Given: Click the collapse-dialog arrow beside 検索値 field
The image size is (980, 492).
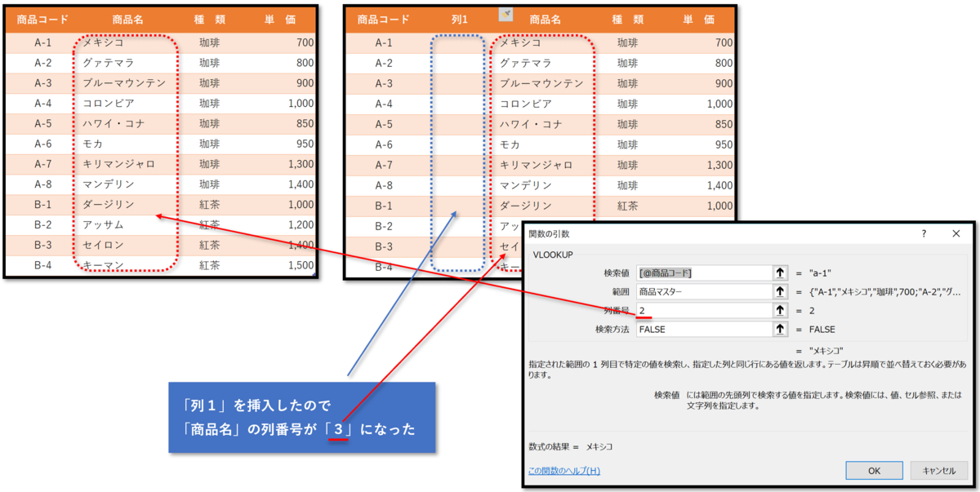Looking at the screenshot, I should [781, 273].
